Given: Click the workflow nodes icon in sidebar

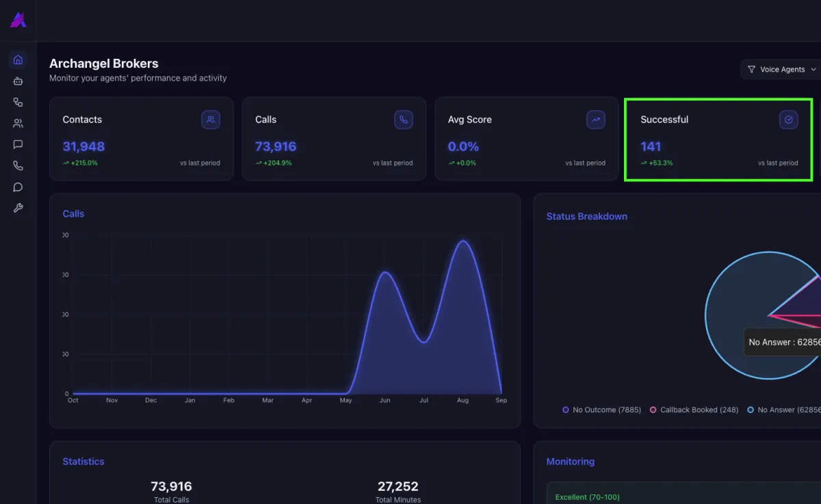Looking at the screenshot, I should click(x=18, y=103).
